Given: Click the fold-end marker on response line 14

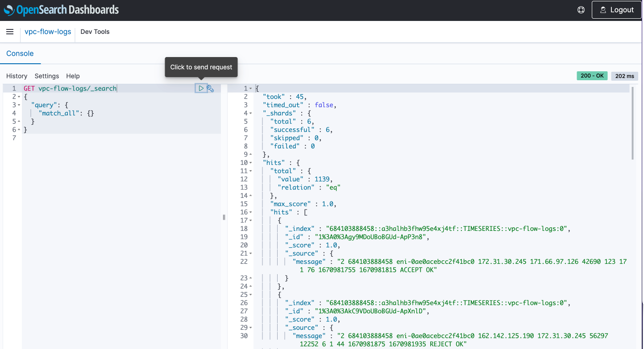Looking at the screenshot, I should [250, 196].
